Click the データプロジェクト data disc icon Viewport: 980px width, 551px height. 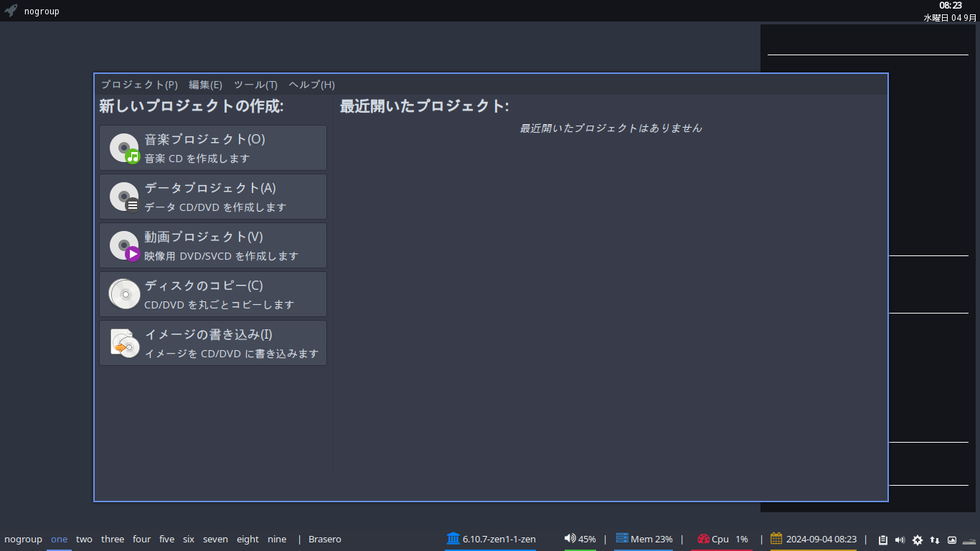[124, 197]
